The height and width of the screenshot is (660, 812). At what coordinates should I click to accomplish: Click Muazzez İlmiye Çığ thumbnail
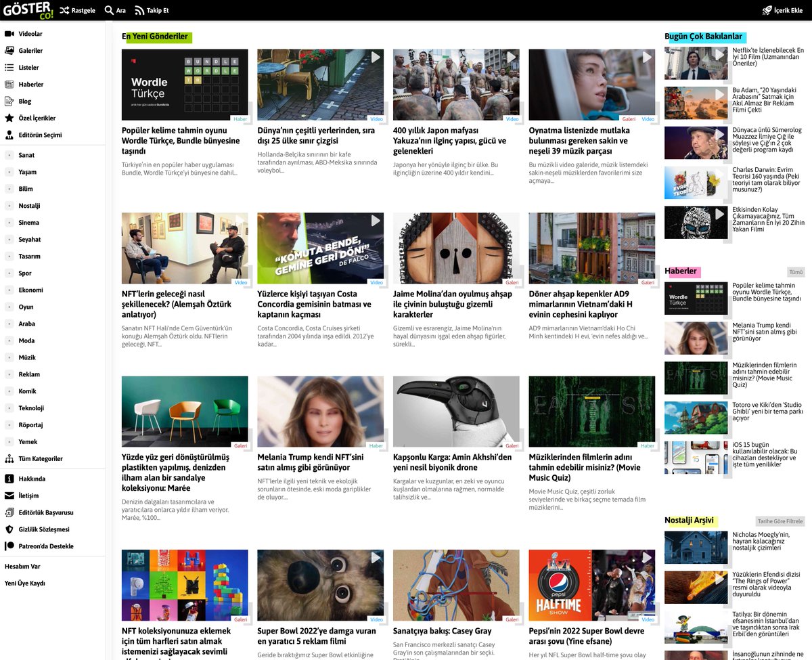(696, 143)
